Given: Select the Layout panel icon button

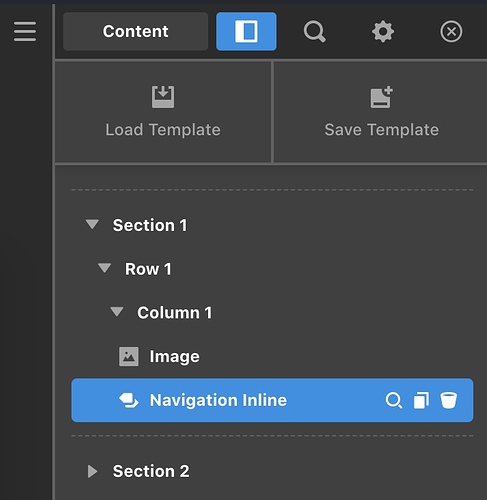Looking at the screenshot, I should click(x=246, y=32).
